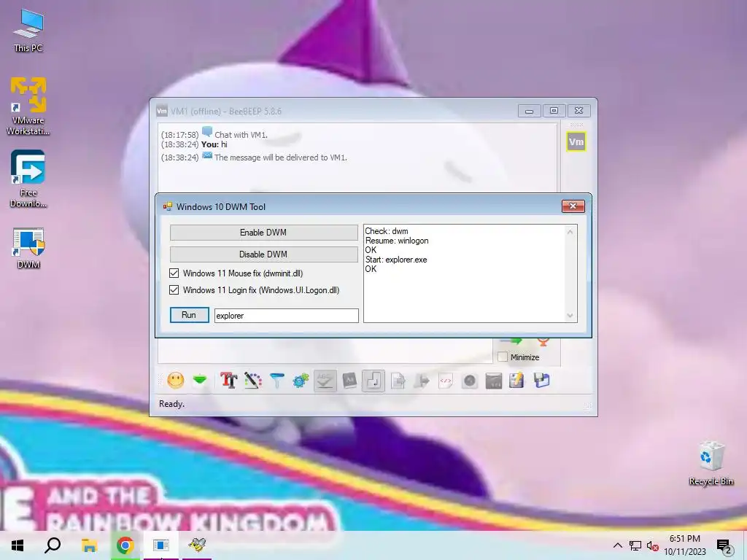Open chat settings blue gear icon

click(x=301, y=381)
